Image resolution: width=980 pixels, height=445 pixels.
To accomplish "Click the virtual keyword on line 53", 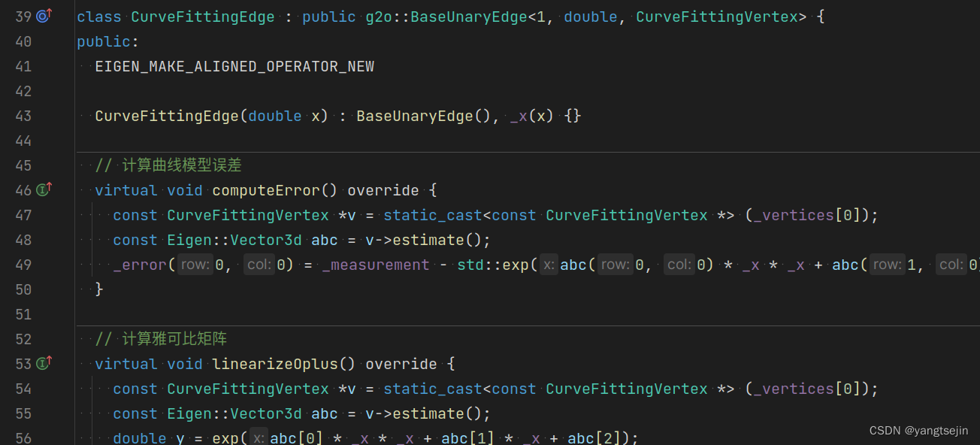I will point(126,364).
